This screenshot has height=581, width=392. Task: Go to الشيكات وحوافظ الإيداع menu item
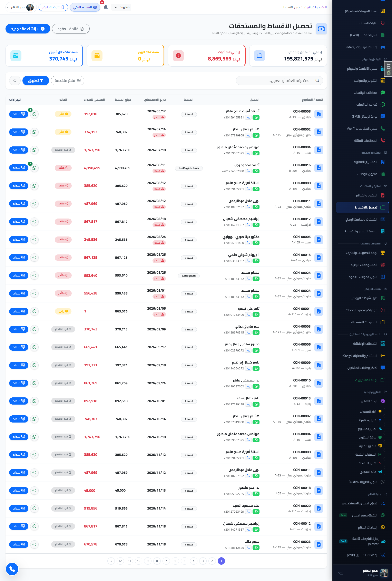click(361, 219)
